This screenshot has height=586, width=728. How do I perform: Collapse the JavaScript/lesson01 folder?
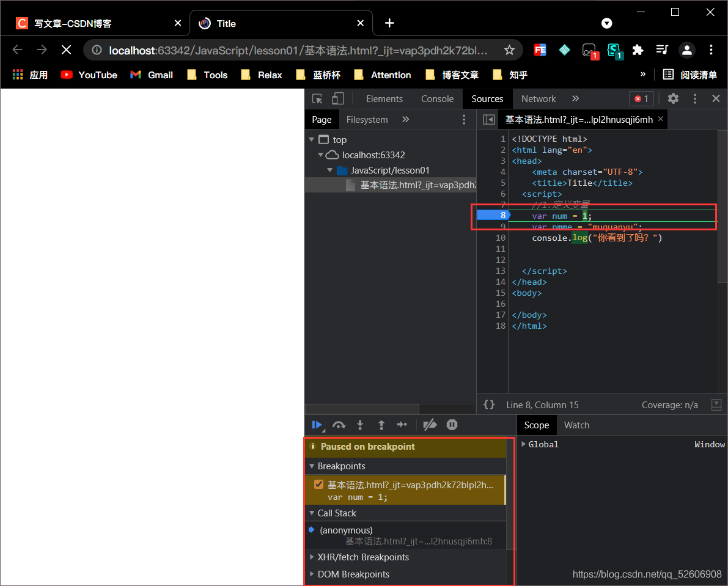click(329, 170)
